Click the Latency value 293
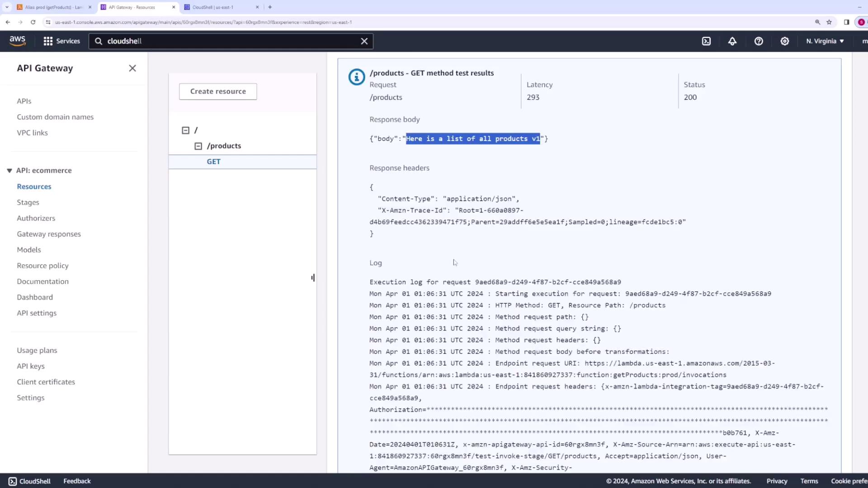Viewport: 868px width, 488px height. pyautogui.click(x=533, y=98)
